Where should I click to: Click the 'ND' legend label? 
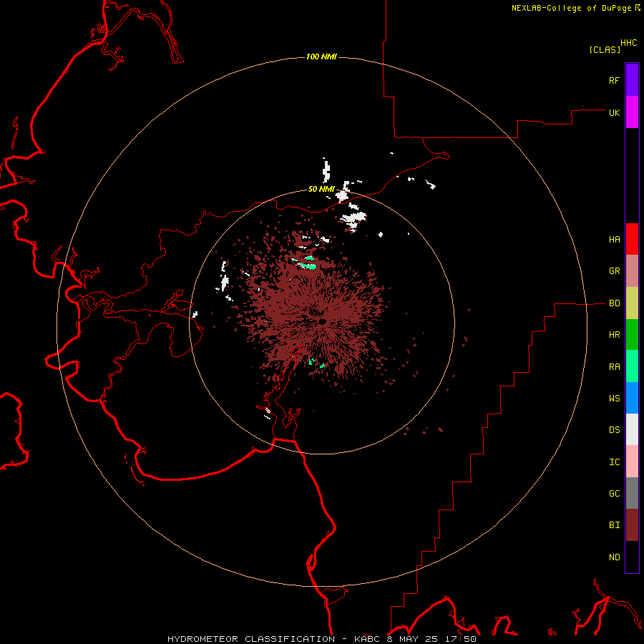614,557
